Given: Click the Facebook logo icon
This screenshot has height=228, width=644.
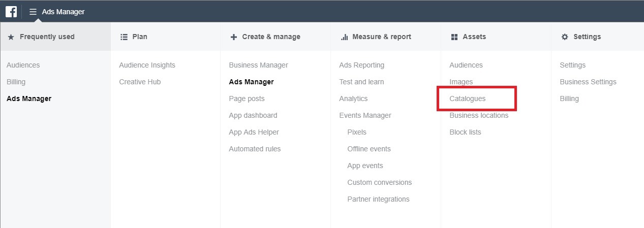Looking at the screenshot, I should 11,11.
